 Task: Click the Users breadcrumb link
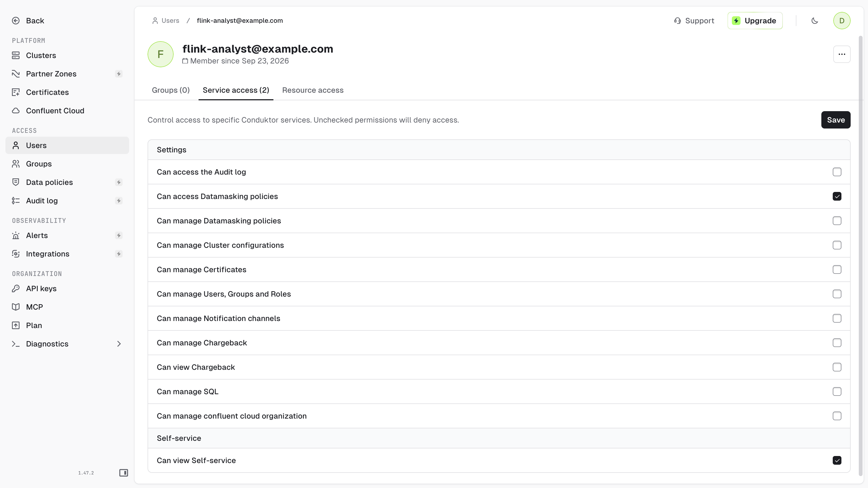click(166, 21)
